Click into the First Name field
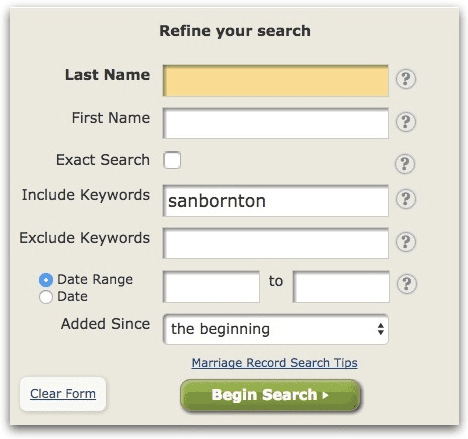This screenshot has height=439, width=468. tap(275, 123)
